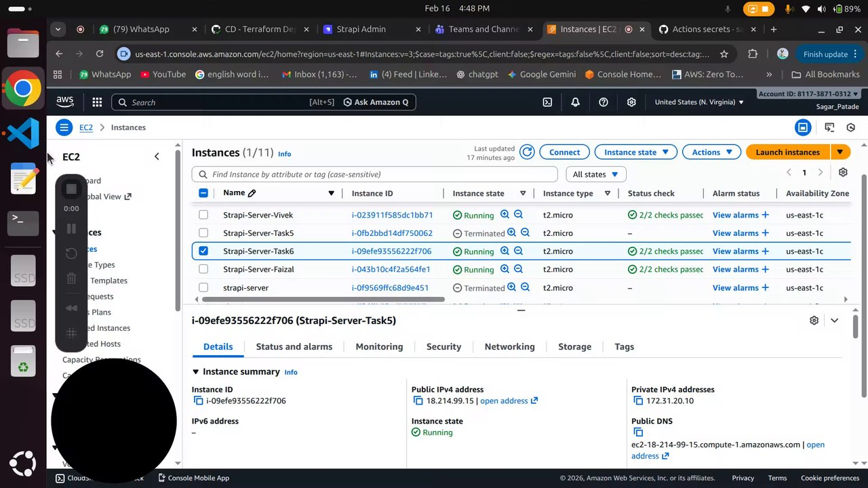Open Instance state dropdown

635,152
